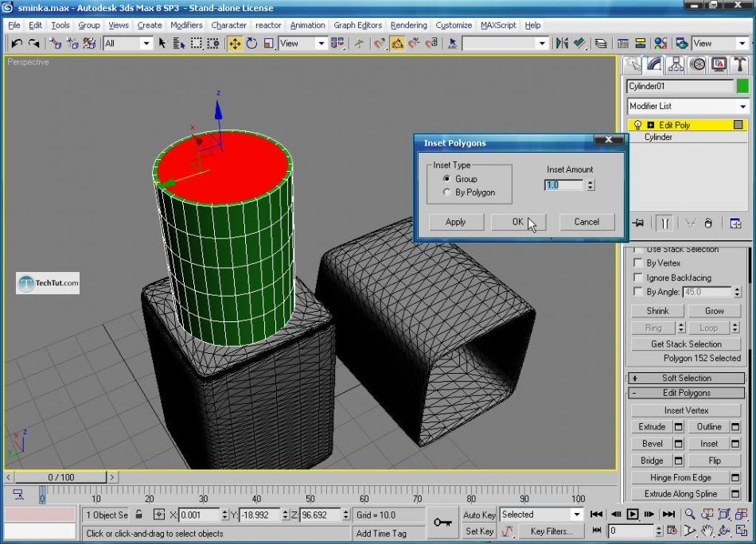Open the selection filter All dropdown
Viewport: 756px width, 544px height.
pyautogui.click(x=127, y=44)
